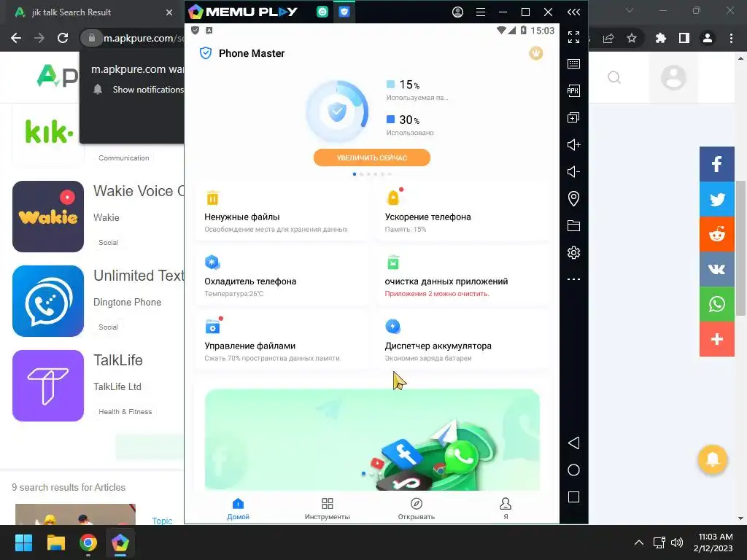The width and height of the screenshot is (747, 560).
Task: Open the Windows Start menu
Action: [23, 542]
